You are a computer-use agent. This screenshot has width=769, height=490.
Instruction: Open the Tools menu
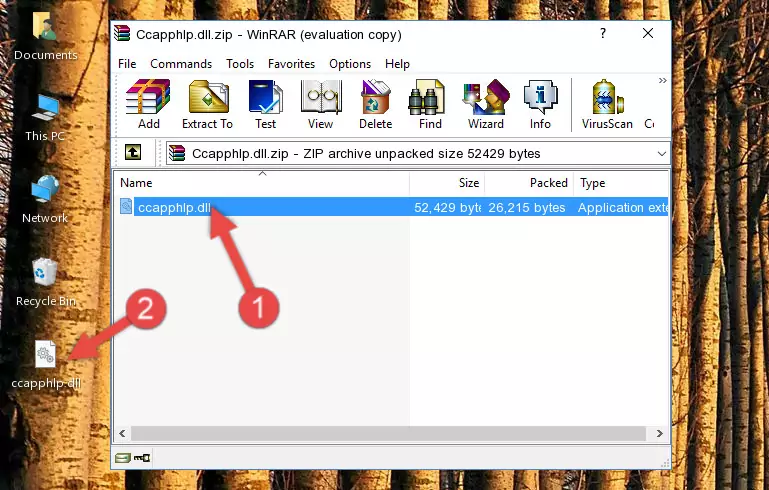pos(240,64)
